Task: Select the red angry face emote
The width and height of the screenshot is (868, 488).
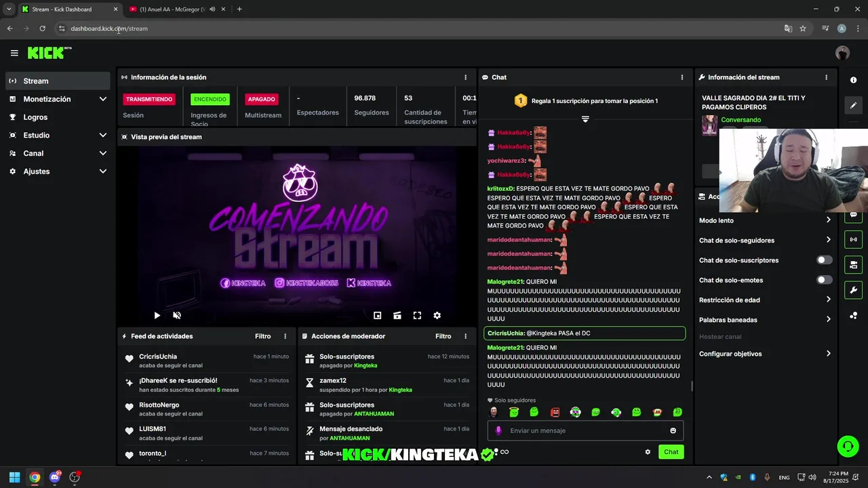Action: (555, 412)
